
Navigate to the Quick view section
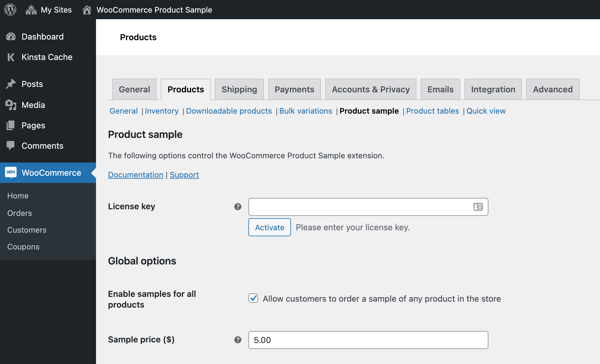click(486, 110)
